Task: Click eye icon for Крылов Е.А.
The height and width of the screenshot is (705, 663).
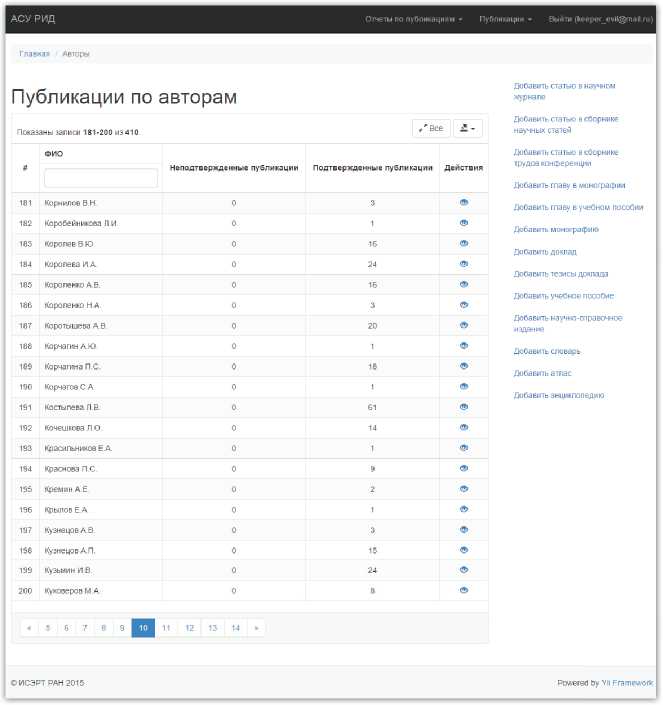Action: pyautogui.click(x=464, y=509)
